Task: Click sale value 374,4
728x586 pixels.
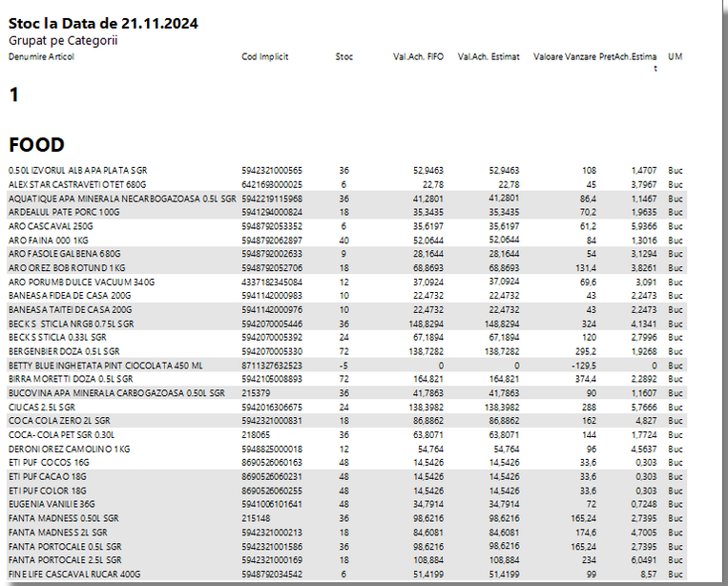Action: (586, 379)
